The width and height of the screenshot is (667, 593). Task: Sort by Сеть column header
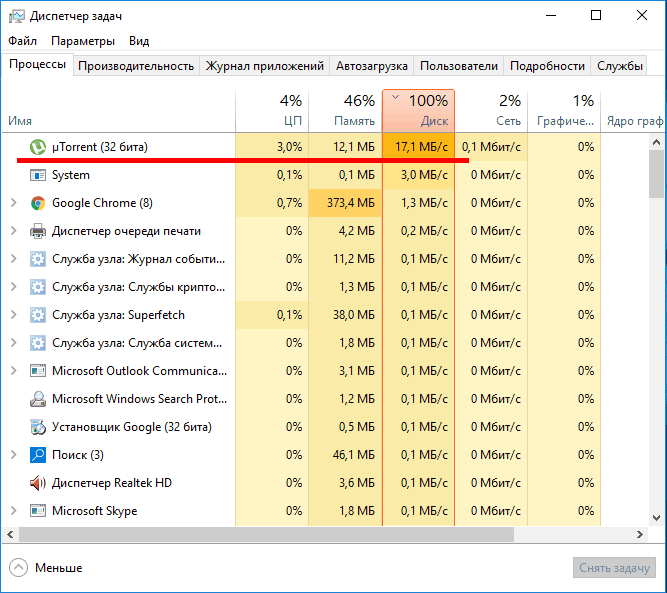point(491,111)
